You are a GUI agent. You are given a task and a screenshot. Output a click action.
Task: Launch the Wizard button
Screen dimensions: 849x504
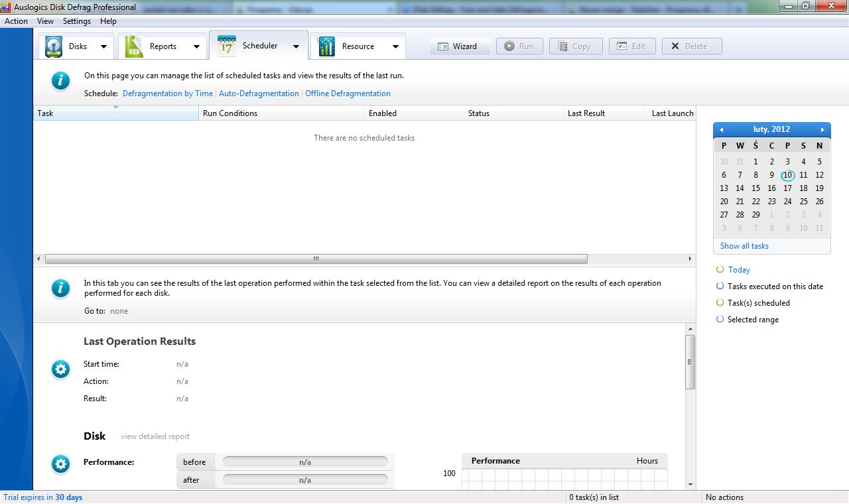pos(460,46)
